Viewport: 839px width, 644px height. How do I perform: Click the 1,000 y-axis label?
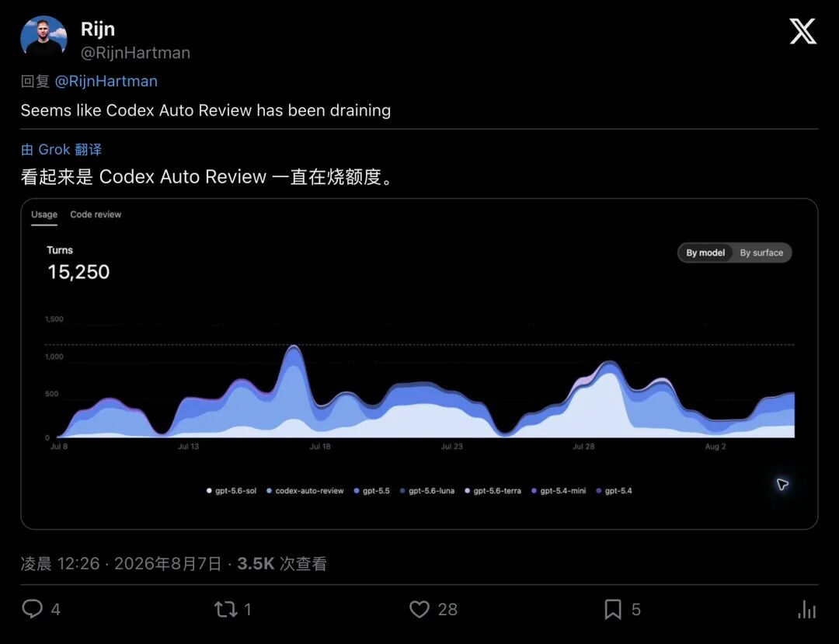coord(54,357)
